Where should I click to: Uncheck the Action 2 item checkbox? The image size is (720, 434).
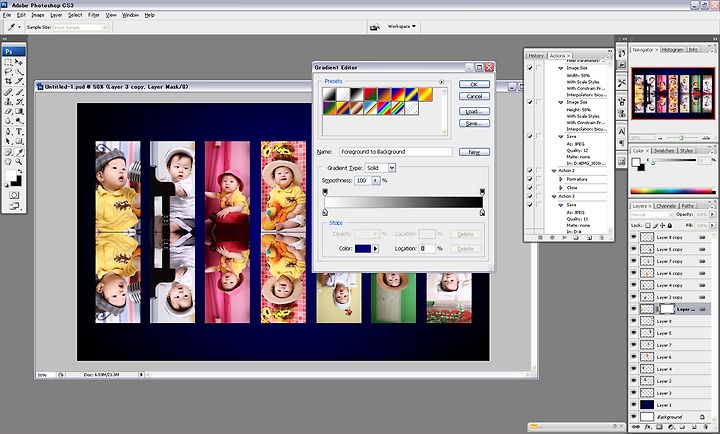tap(530, 170)
